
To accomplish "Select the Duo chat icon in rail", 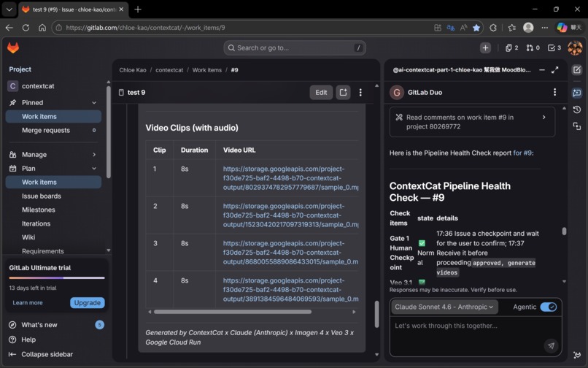I will point(577,93).
